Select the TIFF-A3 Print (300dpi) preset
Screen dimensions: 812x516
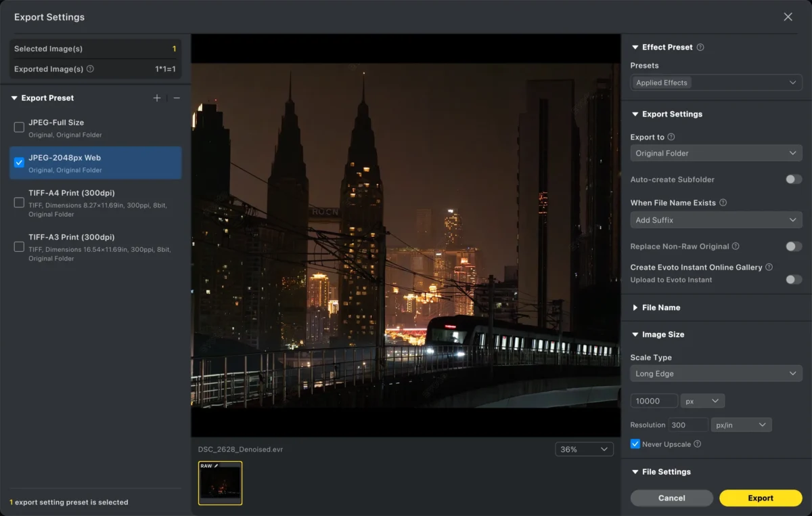[x=95, y=247]
